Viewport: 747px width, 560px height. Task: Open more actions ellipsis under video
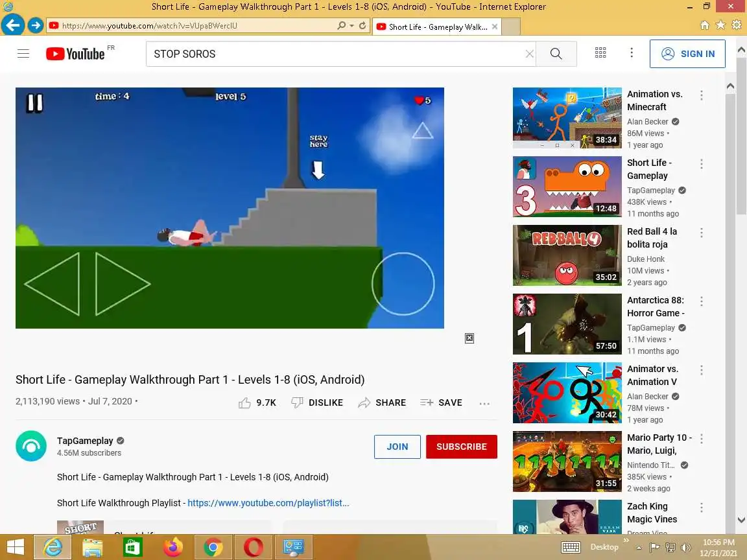coord(484,403)
